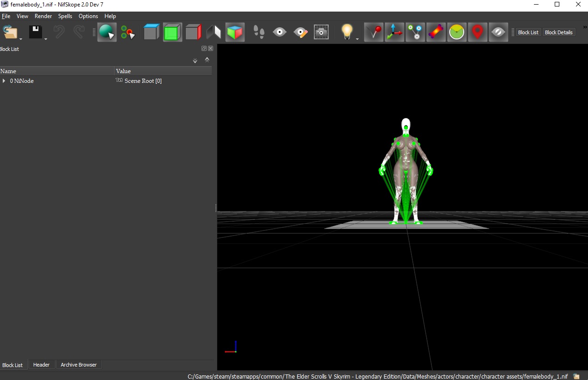The image size is (588, 380).
Task: Click the gradient bone icon in the toolbar
Action: click(436, 31)
